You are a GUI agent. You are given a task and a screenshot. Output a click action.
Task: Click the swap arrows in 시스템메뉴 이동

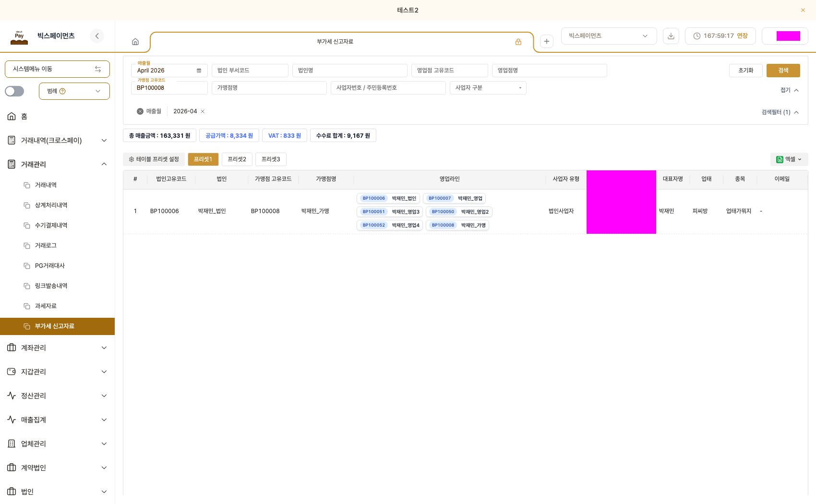pos(98,69)
